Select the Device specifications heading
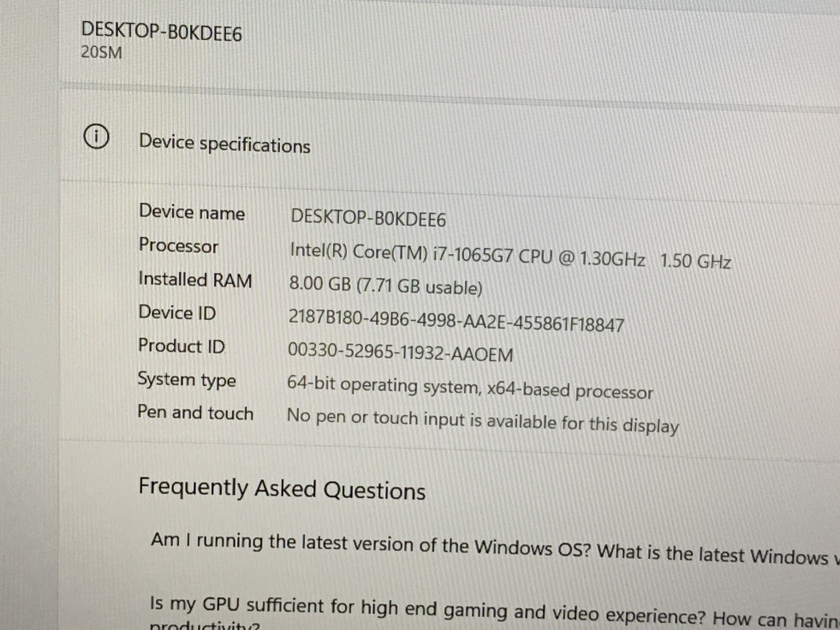This screenshot has height=630, width=840. pyautogui.click(x=225, y=144)
